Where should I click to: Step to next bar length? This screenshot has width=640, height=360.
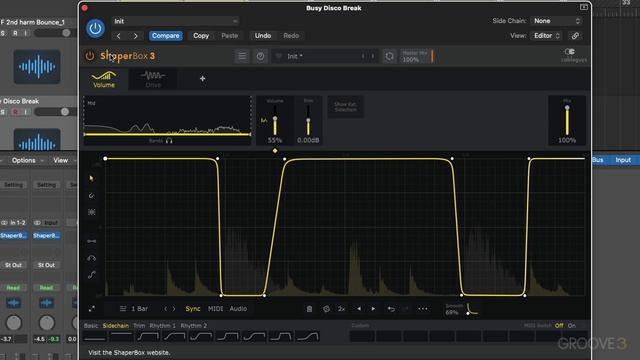(174, 309)
